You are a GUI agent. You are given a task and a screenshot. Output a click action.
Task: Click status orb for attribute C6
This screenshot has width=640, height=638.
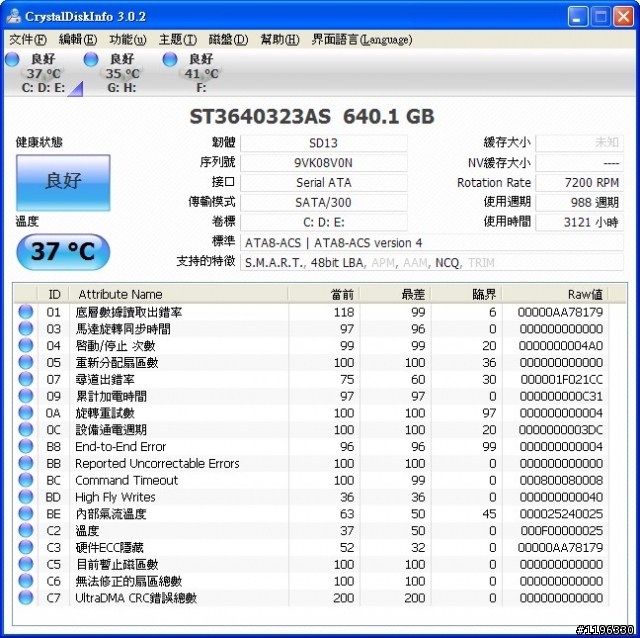coord(26,581)
